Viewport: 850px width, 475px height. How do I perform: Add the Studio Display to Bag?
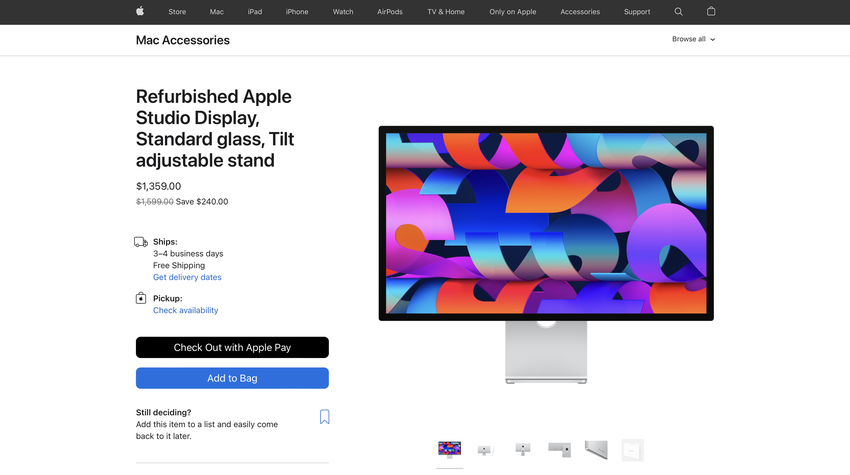[x=232, y=378]
